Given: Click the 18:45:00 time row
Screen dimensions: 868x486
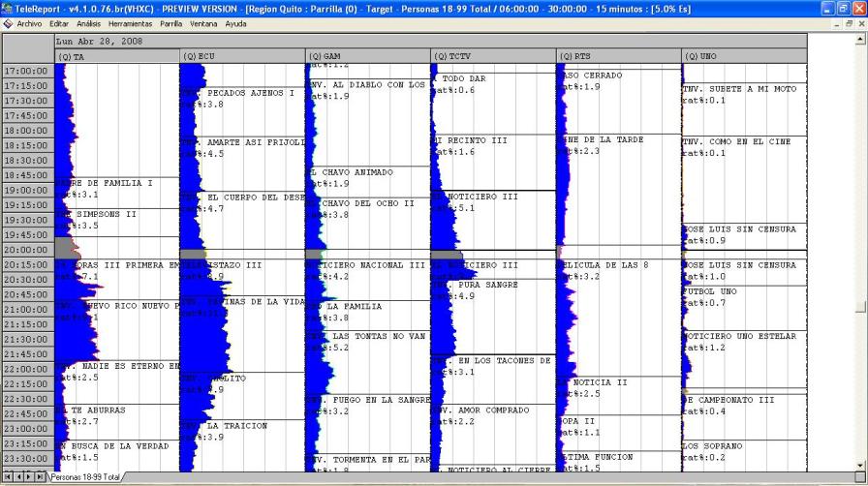Looking at the screenshot, I should click(x=28, y=175).
